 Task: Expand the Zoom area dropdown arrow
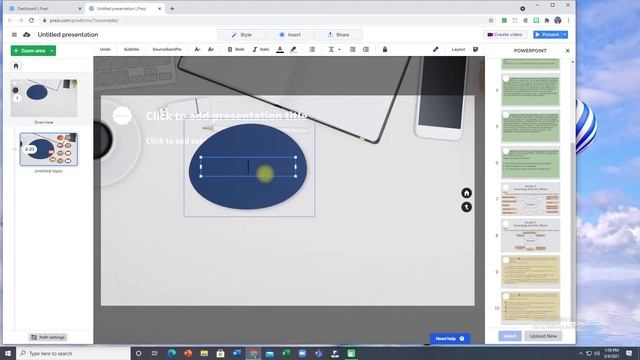tap(52, 51)
